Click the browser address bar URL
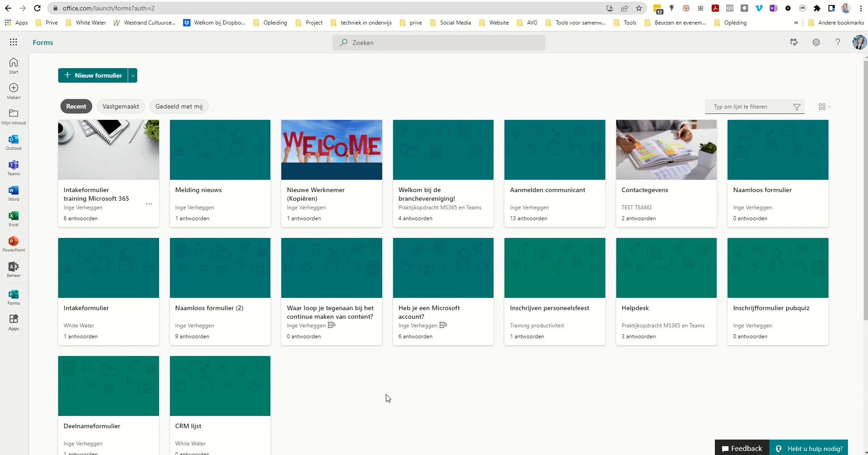 tap(109, 8)
